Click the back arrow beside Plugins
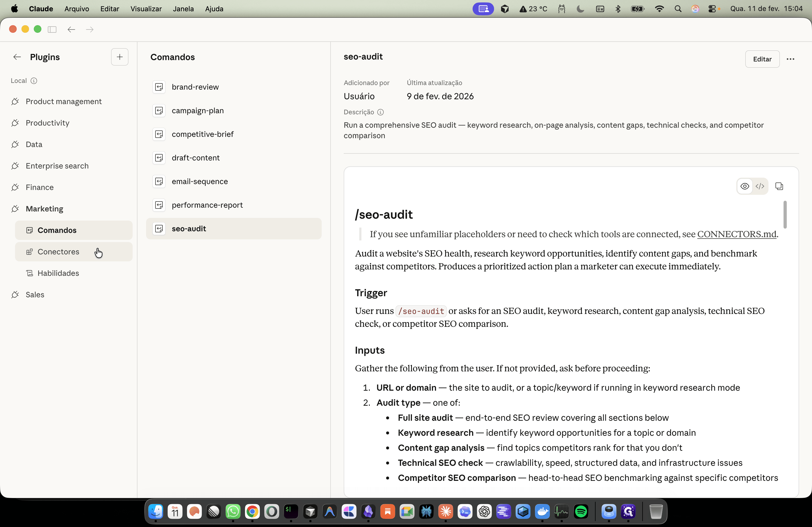The width and height of the screenshot is (812, 527). [x=17, y=57]
